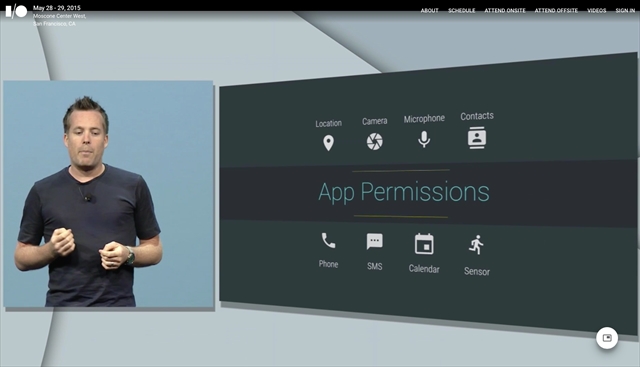Click the Microphone icon on slide
Screen dimensions: 640x367
(x=424, y=139)
